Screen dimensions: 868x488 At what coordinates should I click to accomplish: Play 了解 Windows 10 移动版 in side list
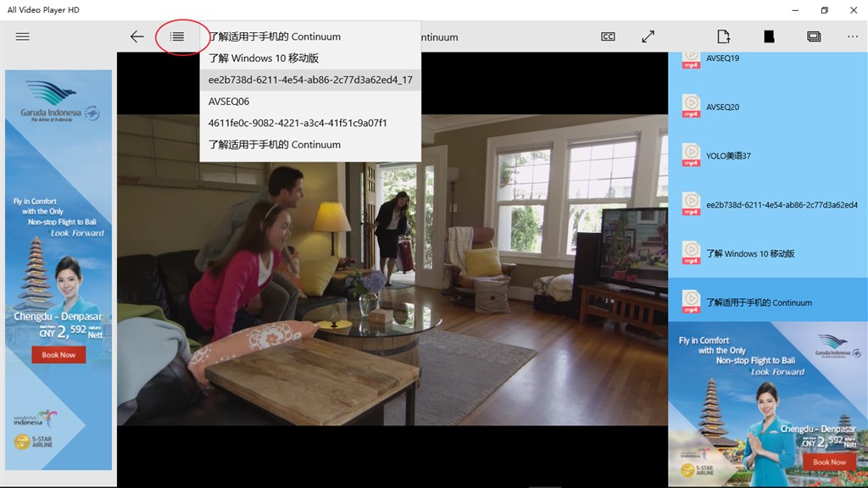tap(768, 253)
